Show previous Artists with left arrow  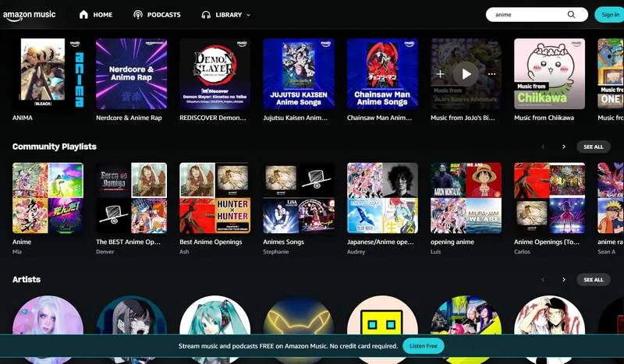(x=543, y=280)
